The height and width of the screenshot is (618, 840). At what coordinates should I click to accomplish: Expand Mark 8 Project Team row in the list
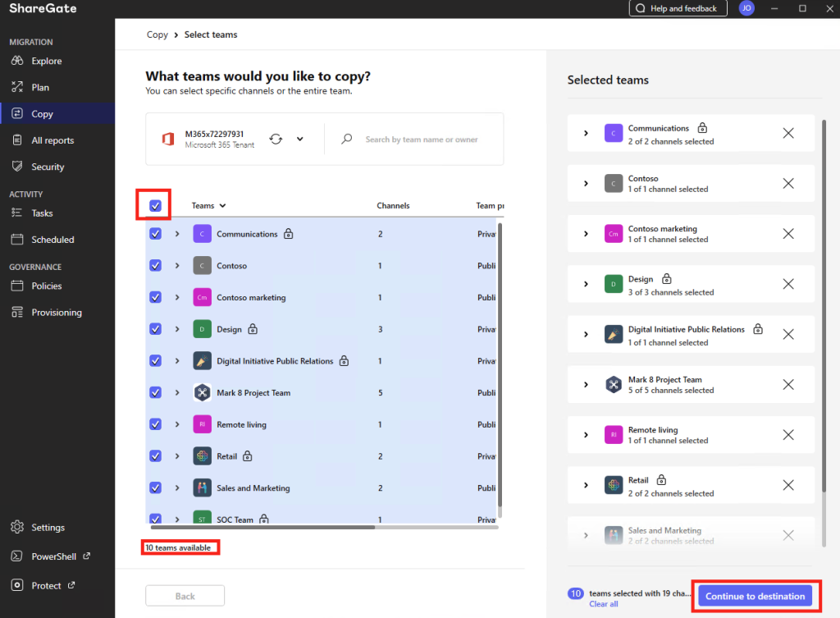(177, 393)
